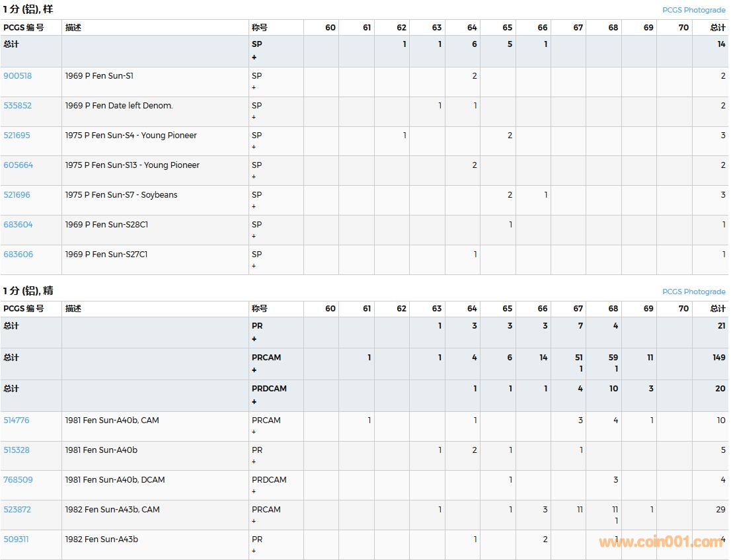Image resolution: width=731 pixels, height=560 pixels.
Task: Visit the 768509 DCAM coin link
Action: coord(18,480)
